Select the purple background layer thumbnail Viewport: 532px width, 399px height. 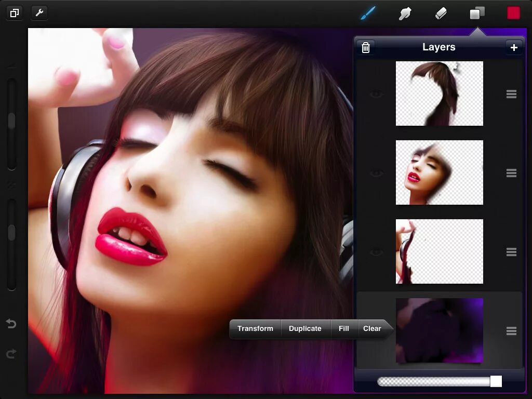point(440,330)
